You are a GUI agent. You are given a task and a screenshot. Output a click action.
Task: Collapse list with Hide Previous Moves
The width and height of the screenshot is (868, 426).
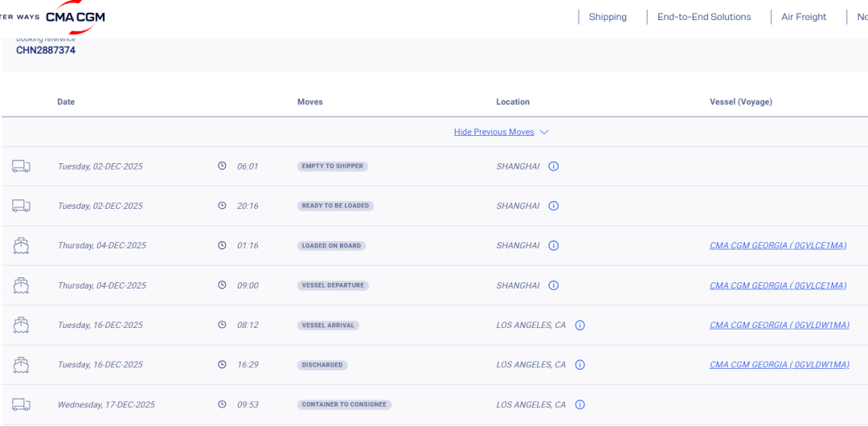pos(493,132)
